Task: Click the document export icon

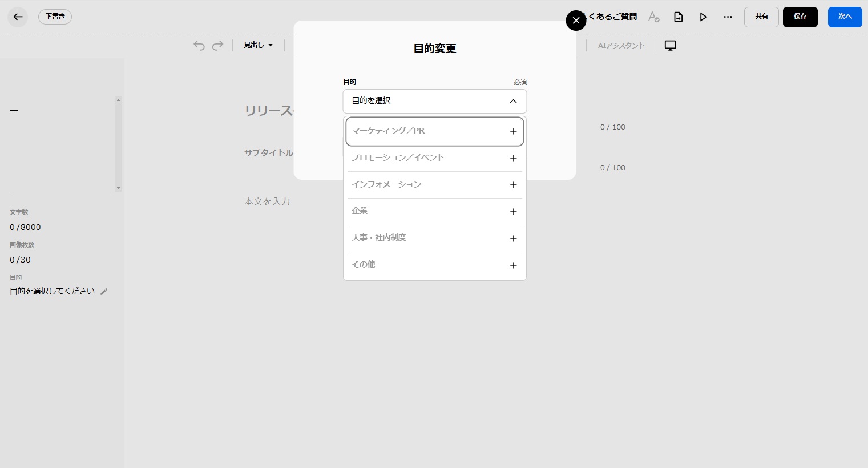Action: coord(678,17)
